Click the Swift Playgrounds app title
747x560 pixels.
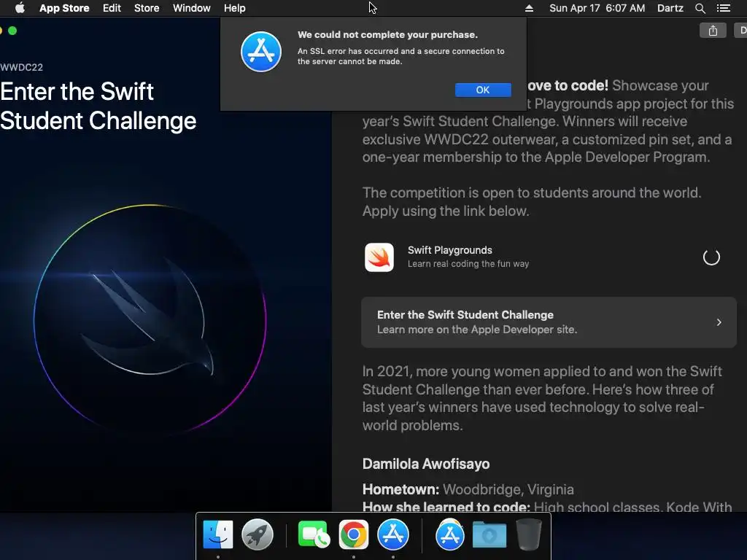click(449, 250)
